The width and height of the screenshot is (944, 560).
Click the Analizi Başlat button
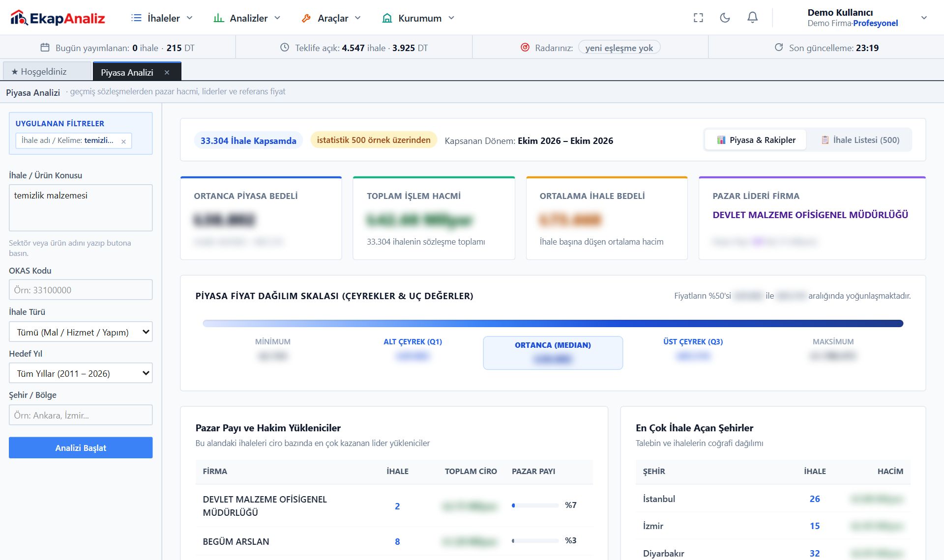[81, 448]
